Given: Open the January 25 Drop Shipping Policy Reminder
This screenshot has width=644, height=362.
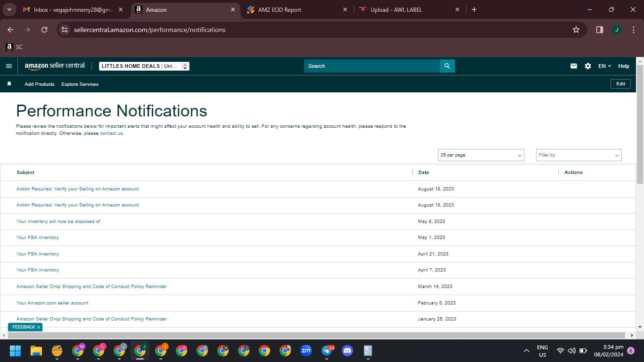Looking at the screenshot, I should [x=91, y=319].
